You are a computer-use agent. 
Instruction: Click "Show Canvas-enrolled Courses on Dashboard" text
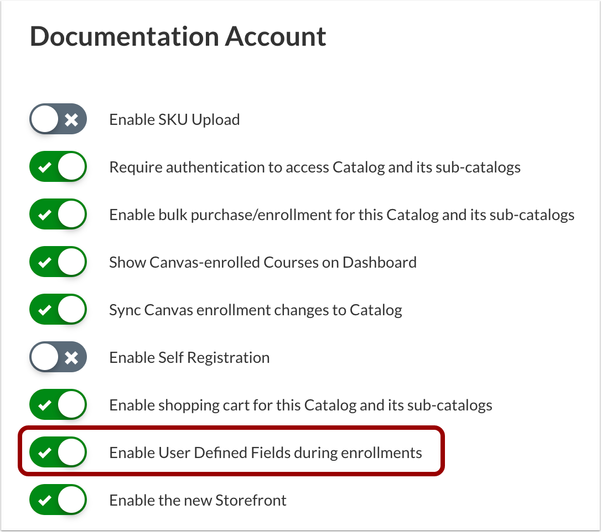tap(262, 263)
